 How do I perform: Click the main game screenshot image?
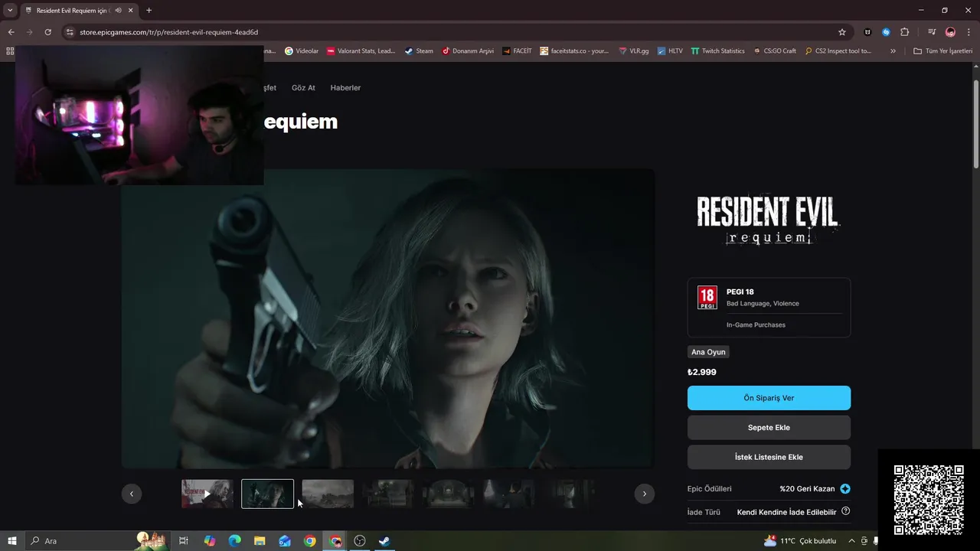(x=387, y=318)
